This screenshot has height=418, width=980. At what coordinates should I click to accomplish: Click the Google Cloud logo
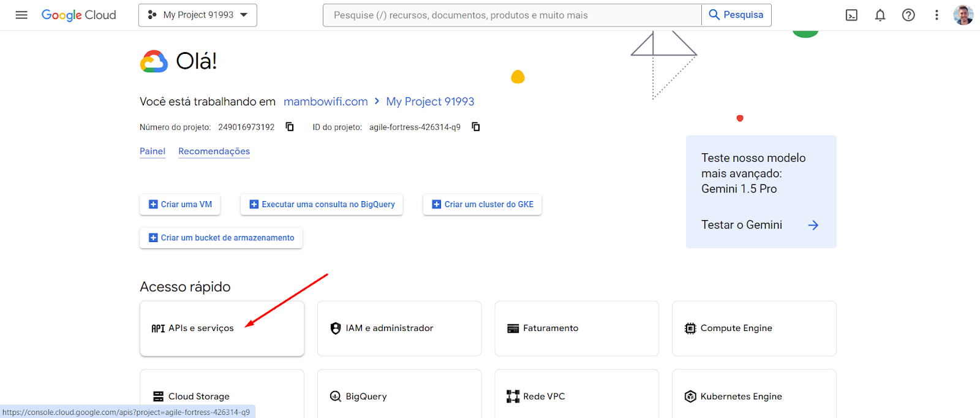[x=78, y=15]
